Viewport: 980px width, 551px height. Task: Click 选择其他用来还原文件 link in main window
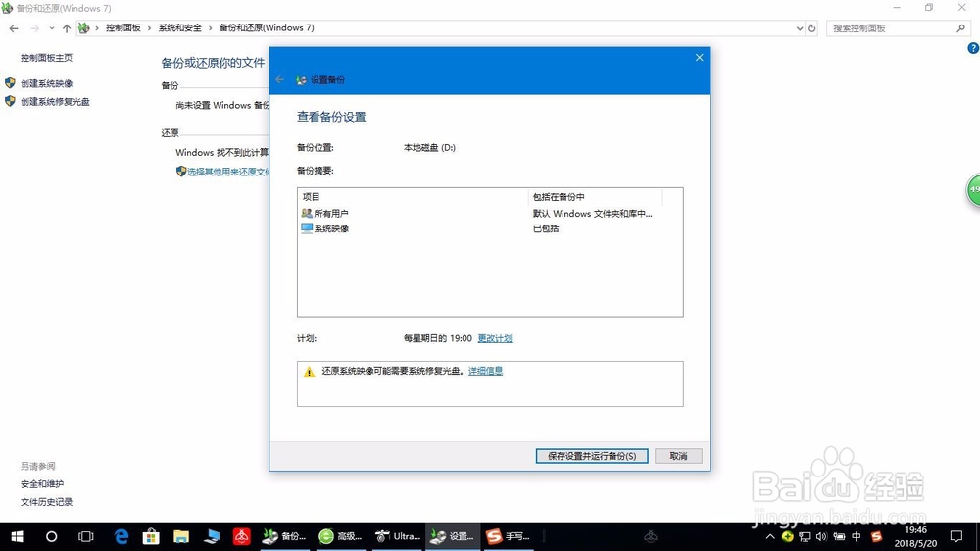[x=227, y=172]
